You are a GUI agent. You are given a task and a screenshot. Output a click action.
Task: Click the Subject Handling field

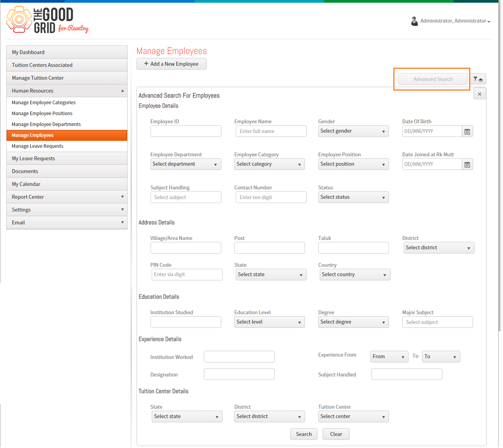click(186, 197)
